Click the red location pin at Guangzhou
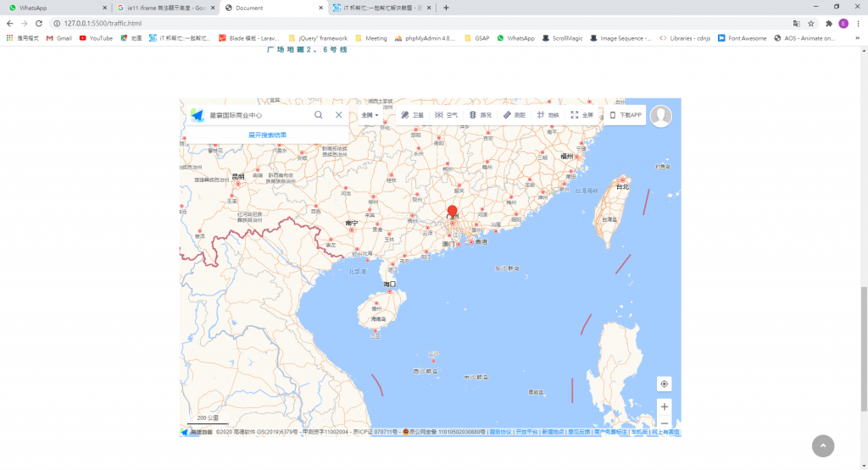 coord(453,212)
